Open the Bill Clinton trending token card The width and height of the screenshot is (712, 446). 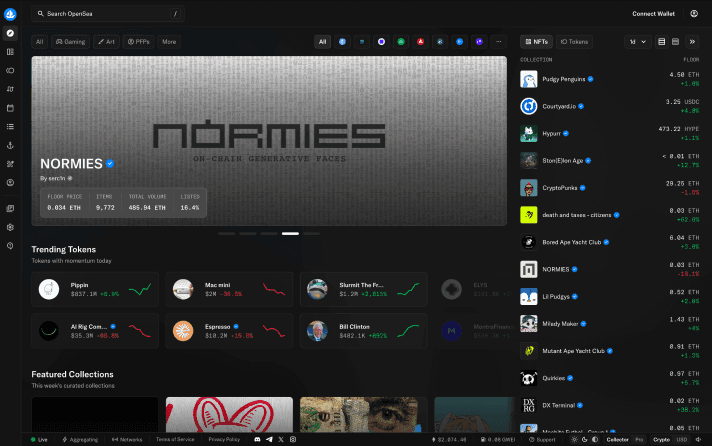[363, 331]
